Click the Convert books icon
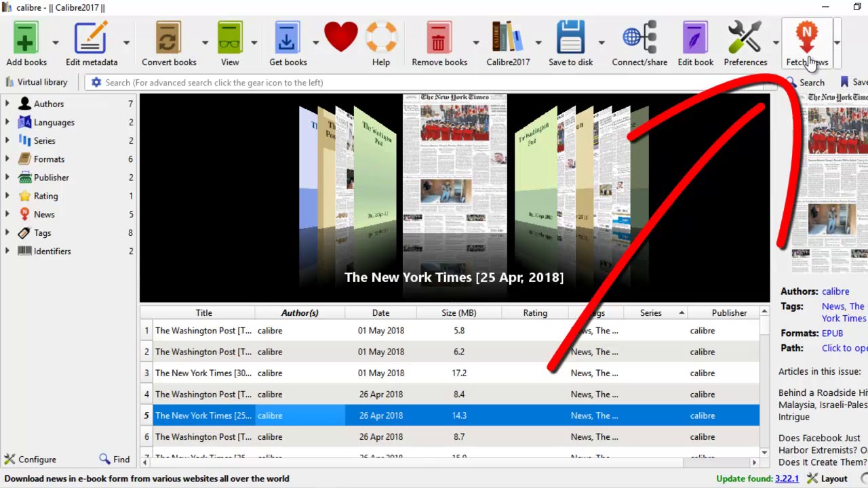The height and width of the screenshot is (488, 868). pos(168,37)
